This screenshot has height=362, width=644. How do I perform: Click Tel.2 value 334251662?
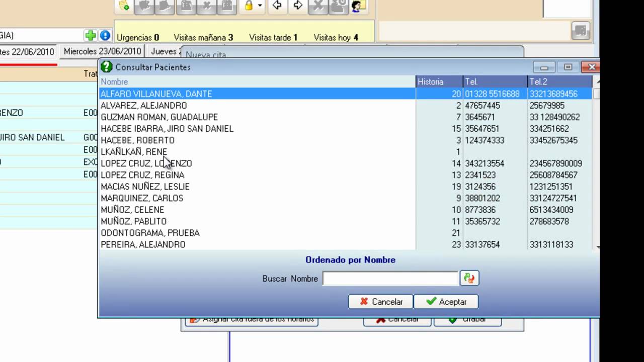549,129
